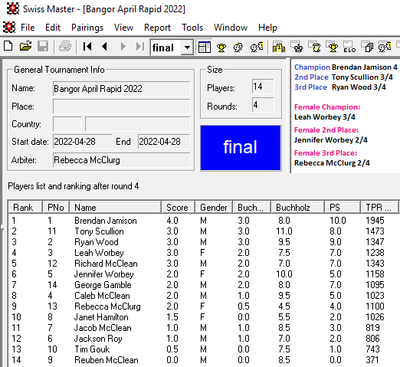Sort by the Score column header
The width and height of the screenshot is (400, 367).
coord(178,207)
